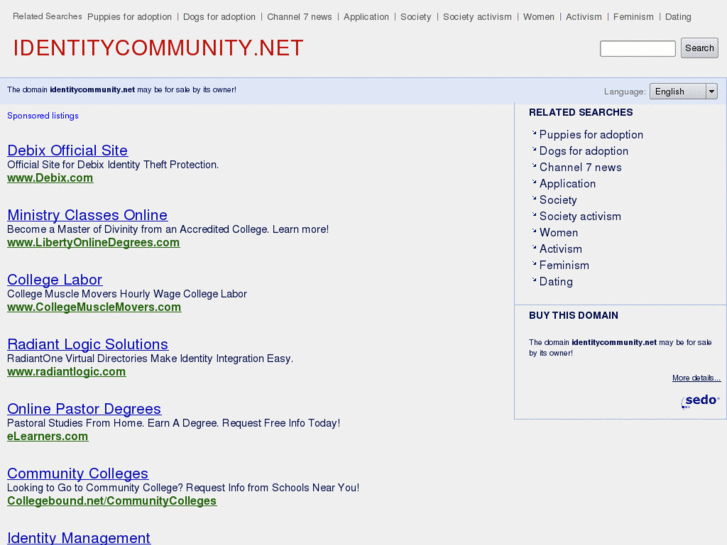Select Puppies for adoption in top bar

coord(129,17)
